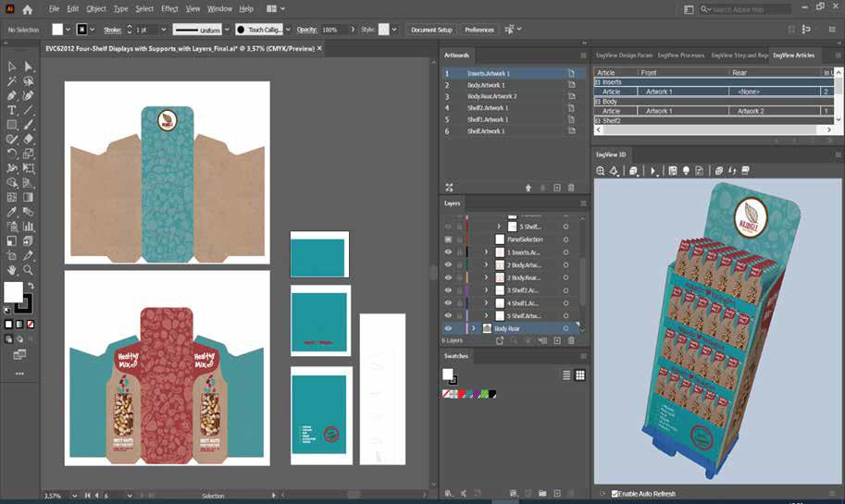
Task: Collapse the Inserts group in Articles table
Action: (x=598, y=82)
